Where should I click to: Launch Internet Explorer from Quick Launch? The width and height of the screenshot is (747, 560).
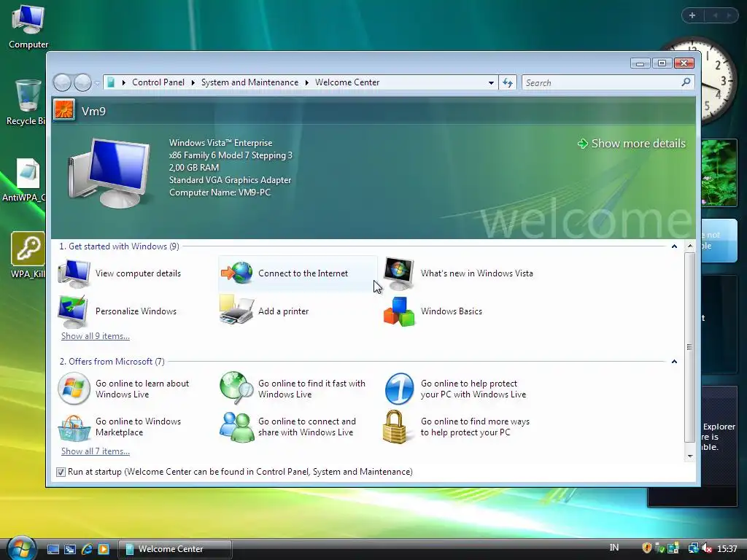tap(87, 549)
